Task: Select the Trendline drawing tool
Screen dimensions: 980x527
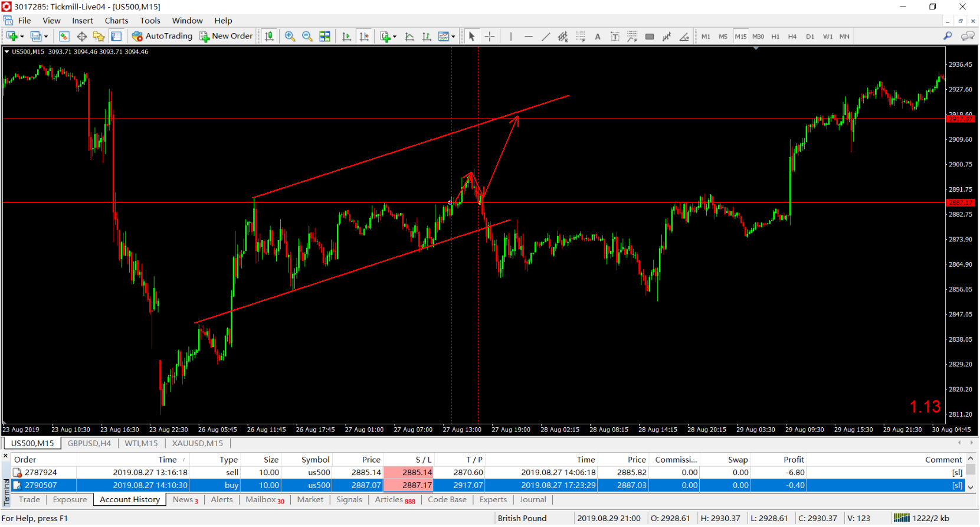Action: 546,37
